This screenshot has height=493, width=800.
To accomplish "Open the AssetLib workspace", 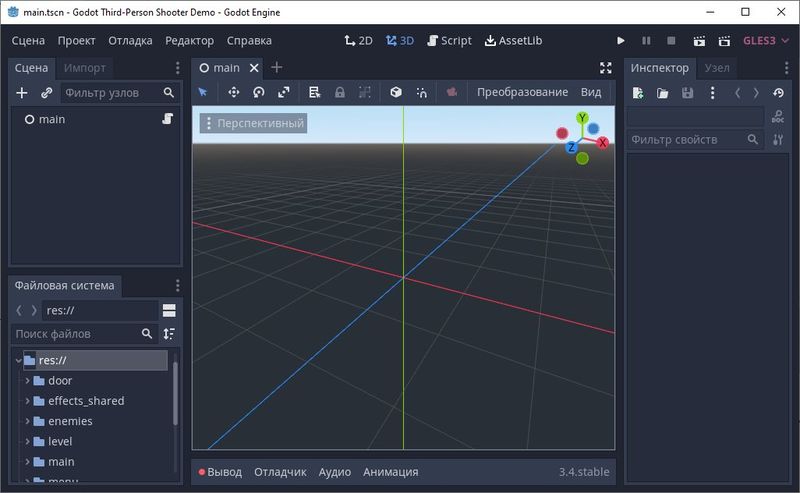I will point(513,40).
